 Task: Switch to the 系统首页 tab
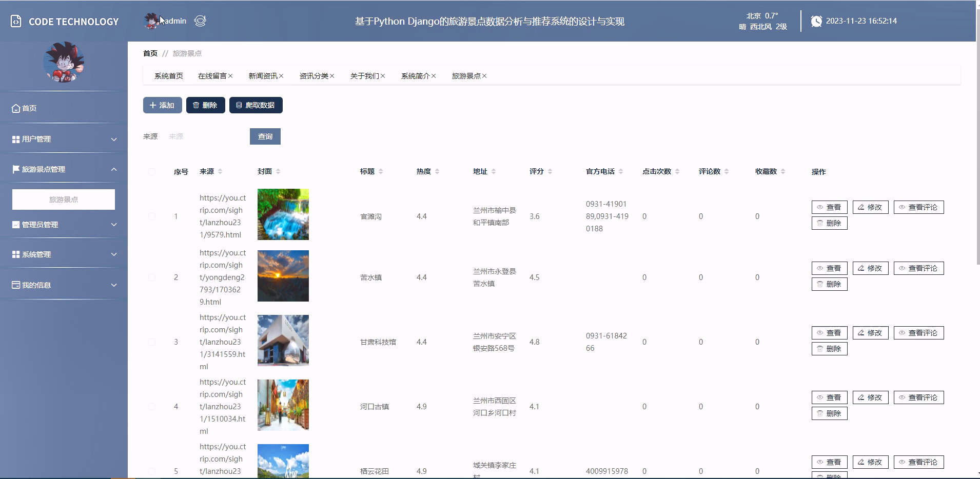click(169, 75)
